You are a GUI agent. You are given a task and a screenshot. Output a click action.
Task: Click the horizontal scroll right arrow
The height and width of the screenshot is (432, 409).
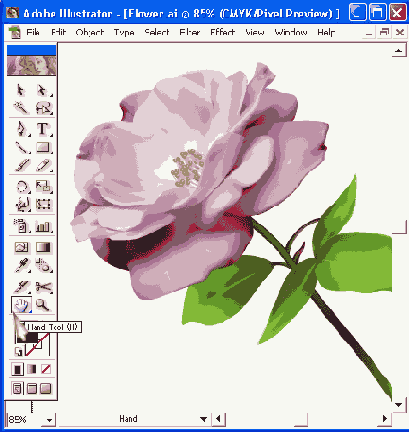point(385,419)
